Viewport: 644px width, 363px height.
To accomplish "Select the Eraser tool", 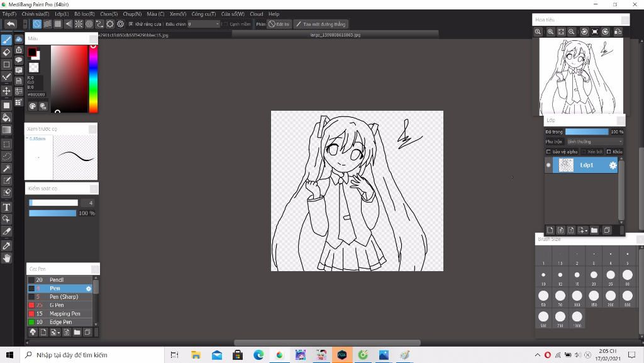I will pos(6,52).
